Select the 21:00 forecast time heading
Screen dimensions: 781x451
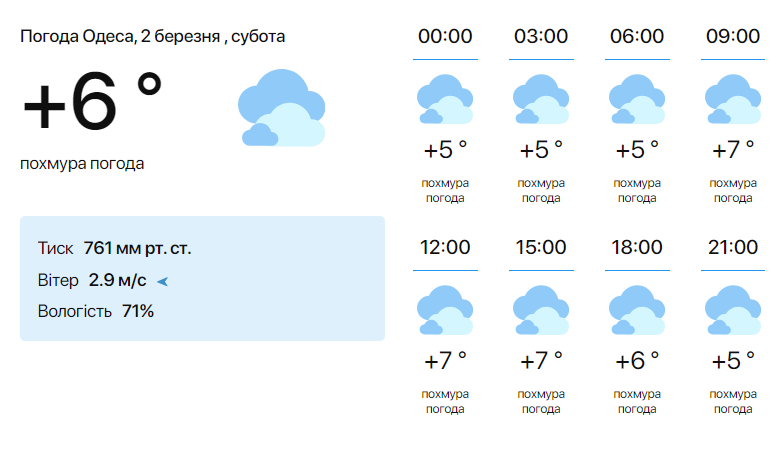tap(733, 247)
